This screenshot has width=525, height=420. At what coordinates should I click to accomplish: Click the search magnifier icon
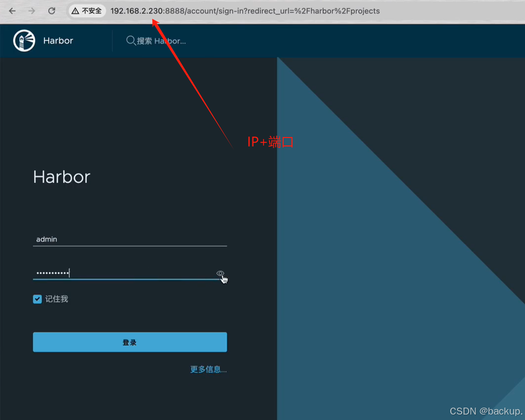click(x=131, y=41)
